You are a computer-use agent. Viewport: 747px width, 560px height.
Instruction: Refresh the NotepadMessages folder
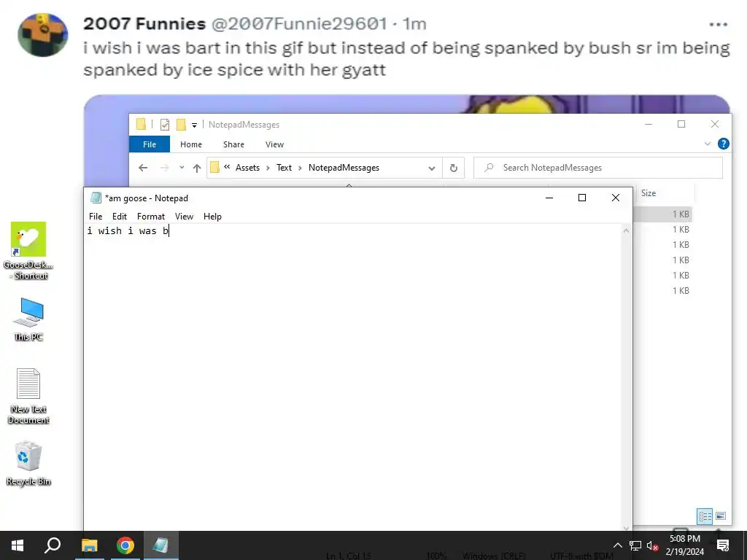point(454,168)
